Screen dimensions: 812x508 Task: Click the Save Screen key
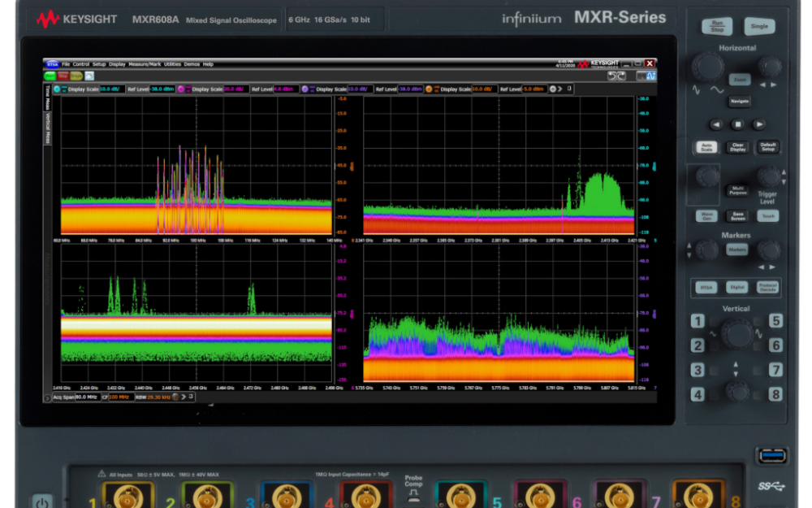(737, 216)
